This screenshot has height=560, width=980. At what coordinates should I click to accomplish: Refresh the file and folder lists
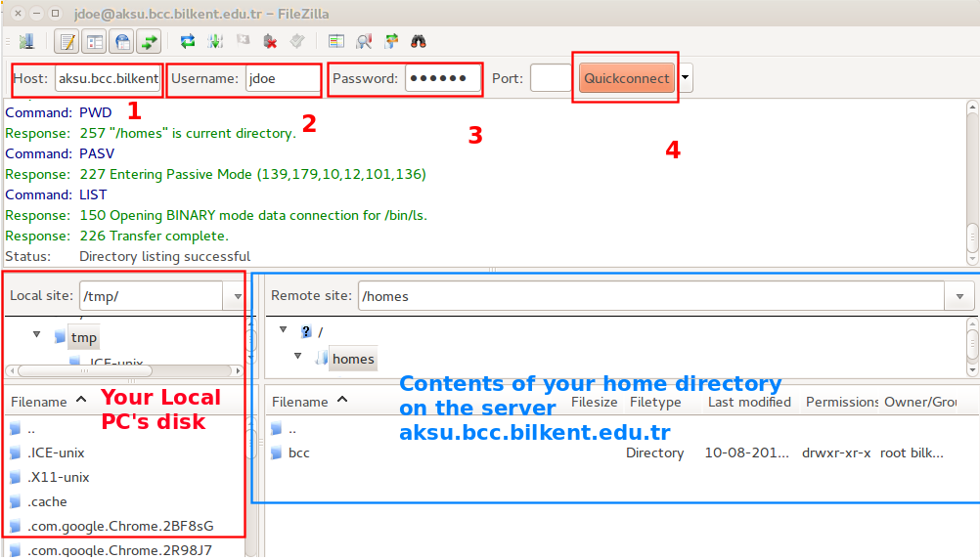coord(188,42)
